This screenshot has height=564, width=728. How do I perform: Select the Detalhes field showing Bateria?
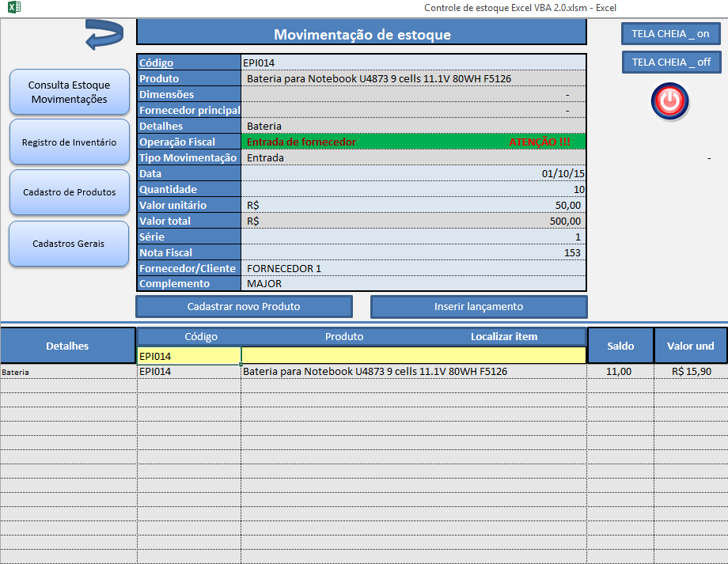click(x=413, y=126)
